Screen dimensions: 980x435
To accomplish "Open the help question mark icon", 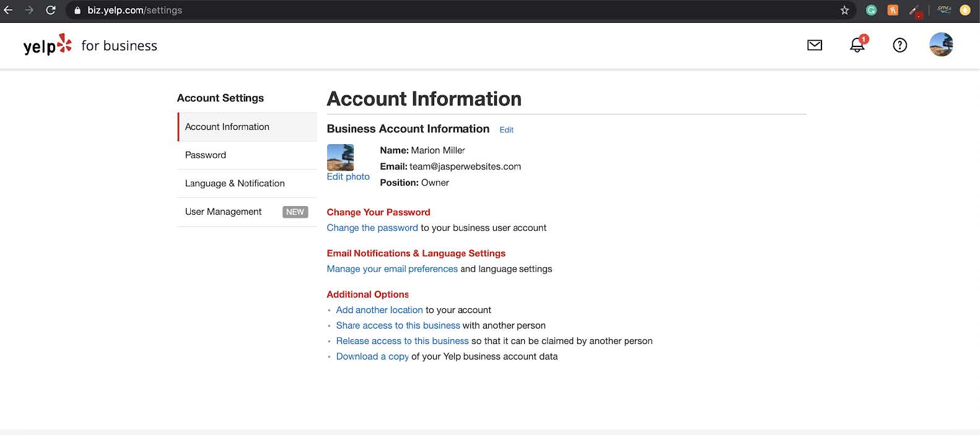I will (x=899, y=45).
